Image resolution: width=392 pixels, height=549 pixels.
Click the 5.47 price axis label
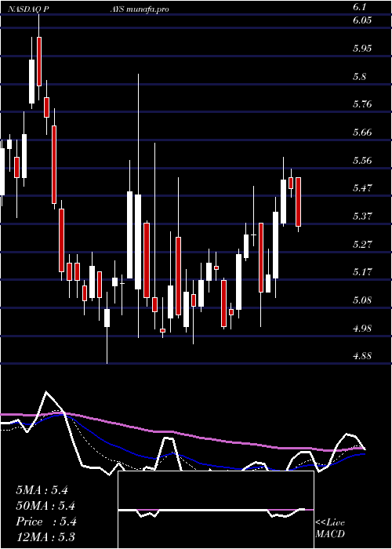point(362,188)
